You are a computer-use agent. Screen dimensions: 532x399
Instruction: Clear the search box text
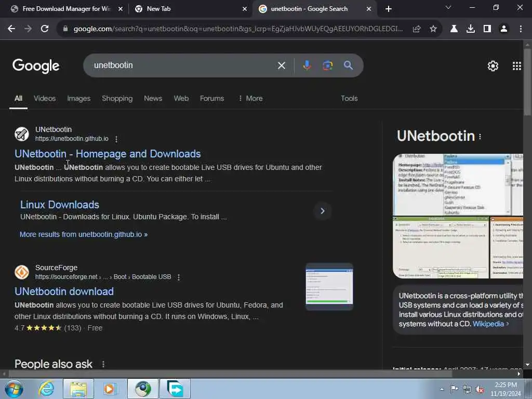click(282, 65)
